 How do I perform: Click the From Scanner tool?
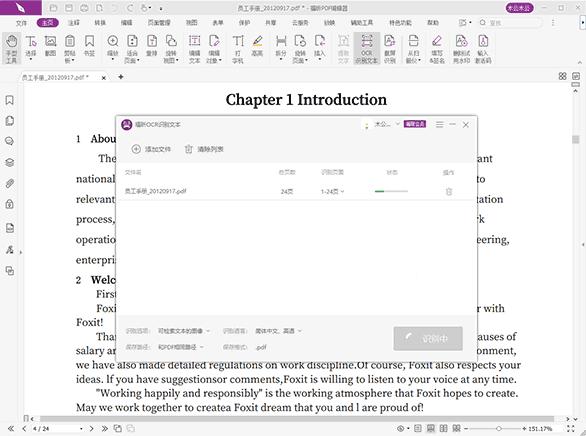[x=413, y=49]
